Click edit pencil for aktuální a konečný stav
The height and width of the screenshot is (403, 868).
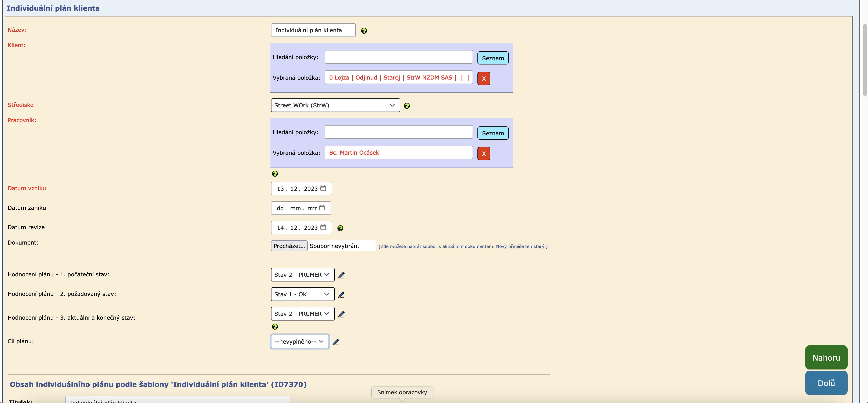coord(341,314)
